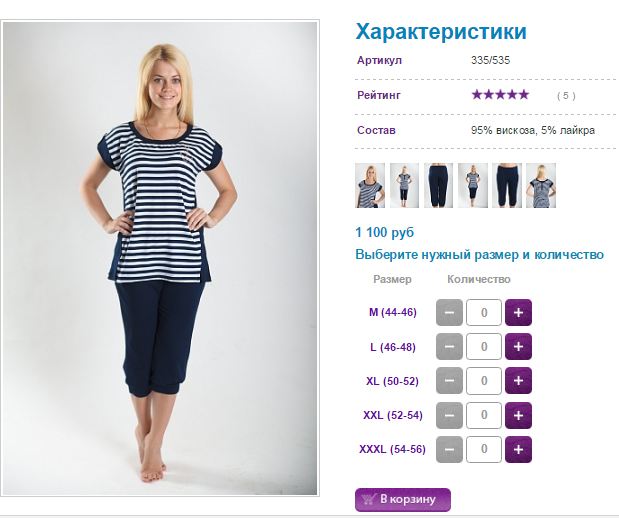619x518 pixels.
Task: Click the five-star rating
Action: point(500,95)
